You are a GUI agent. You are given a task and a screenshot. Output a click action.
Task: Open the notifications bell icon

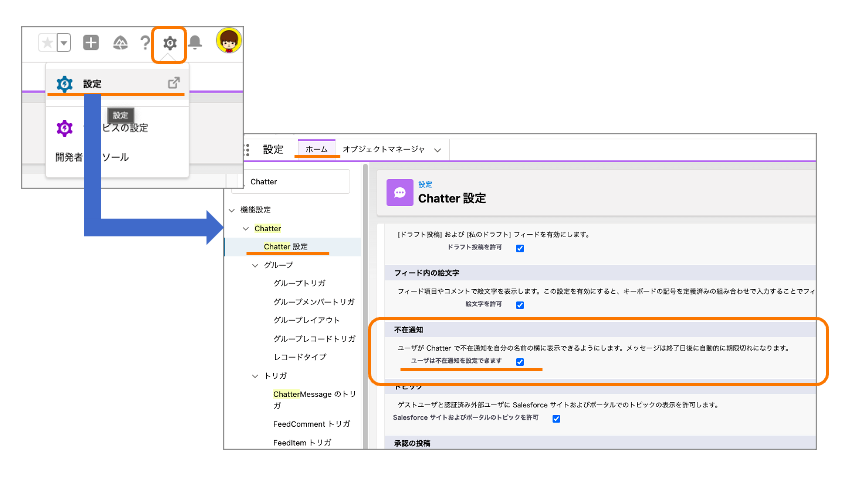(195, 42)
